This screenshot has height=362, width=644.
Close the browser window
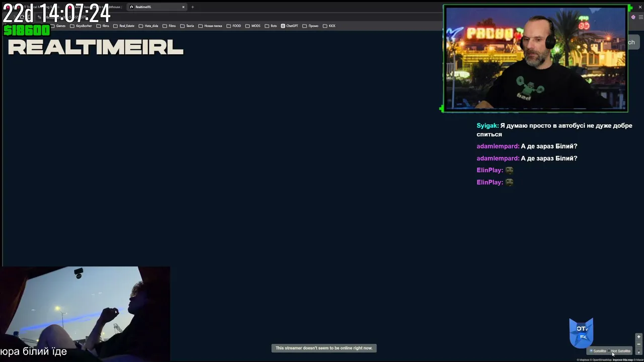coord(640,7)
